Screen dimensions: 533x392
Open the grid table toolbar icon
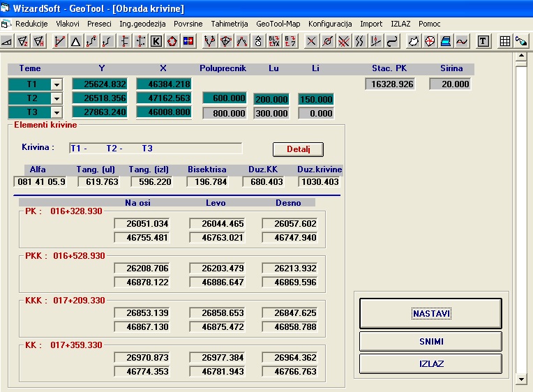[x=505, y=41]
